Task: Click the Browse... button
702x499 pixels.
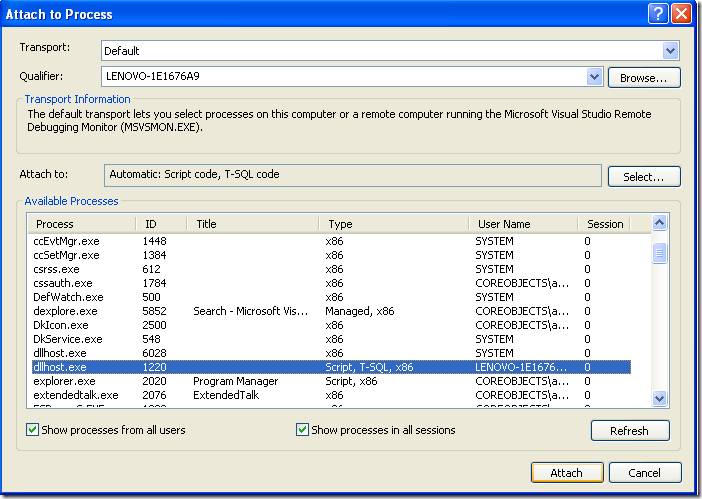Action: [x=644, y=78]
